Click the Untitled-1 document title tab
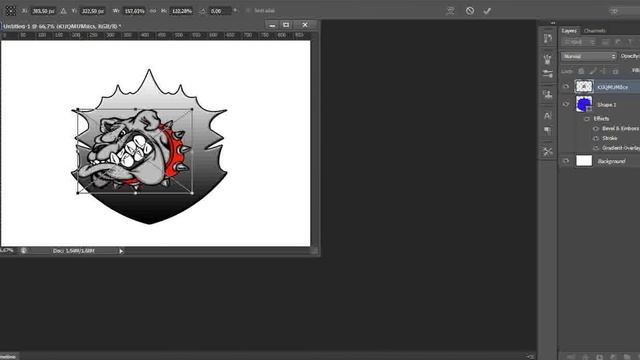Viewport: 640px width, 360px height. 62,26
